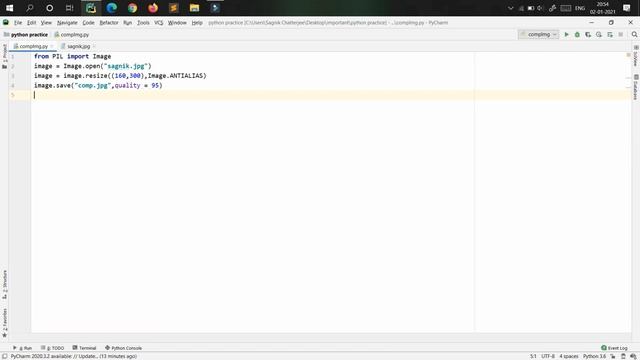Open the complmg run configuration dropdown

coord(538,35)
